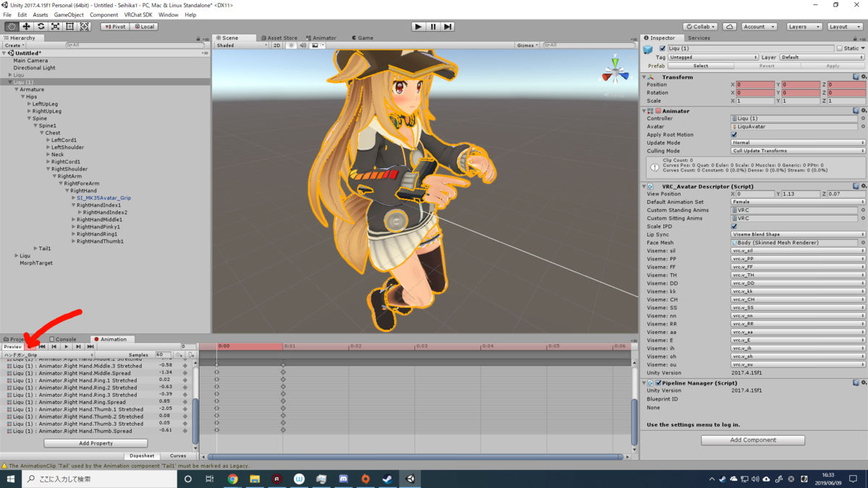The width and height of the screenshot is (868, 488).
Task: Play the animation clip
Action: [x=67, y=347]
